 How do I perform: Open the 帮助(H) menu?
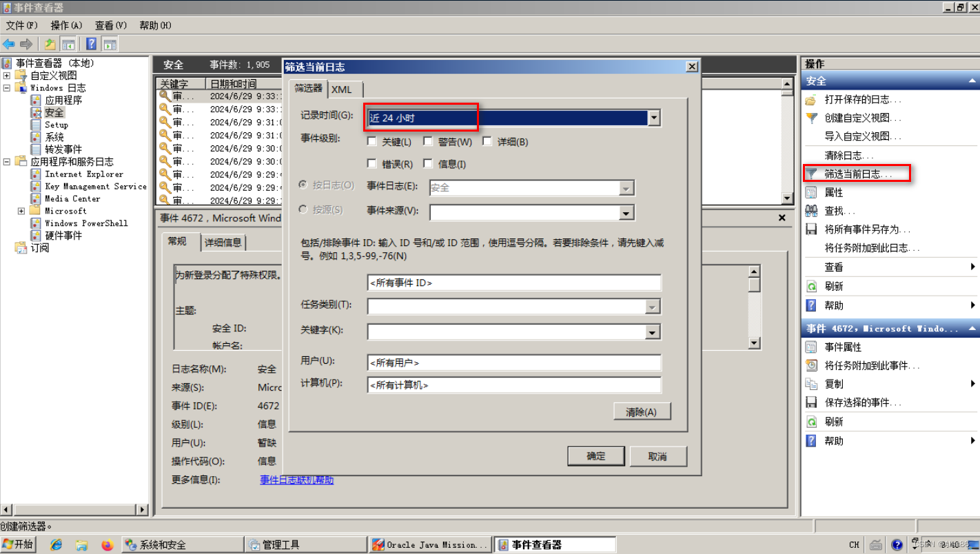pos(155,25)
